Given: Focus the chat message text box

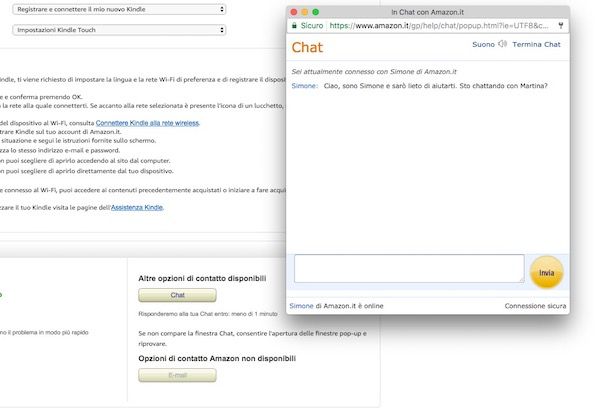Looking at the screenshot, I should point(409,268).
